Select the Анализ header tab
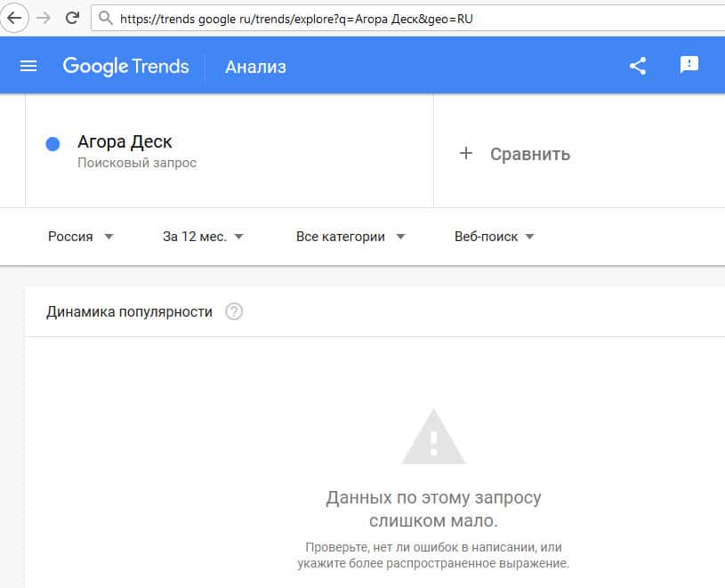This screenshot has height=588, width=725. coord(255,67)
